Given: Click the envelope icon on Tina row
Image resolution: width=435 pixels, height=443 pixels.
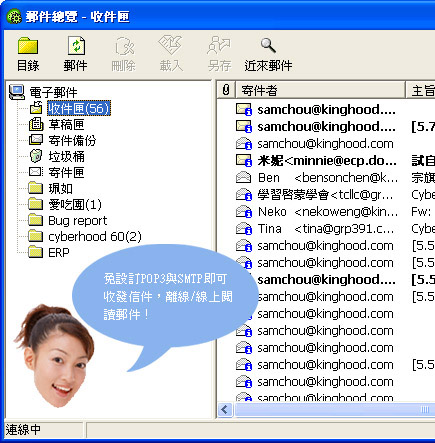Looking at the screenshot, I should tap(244, 229).
